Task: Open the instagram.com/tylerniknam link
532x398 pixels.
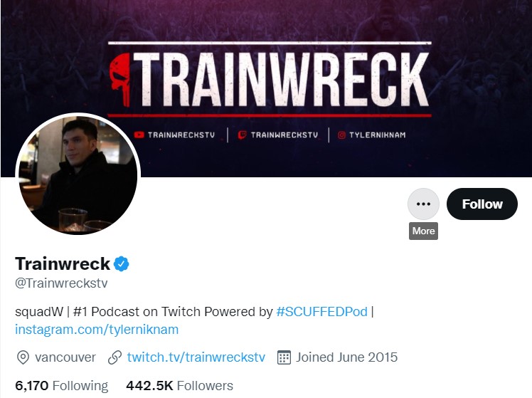Action: coord(97,330)
